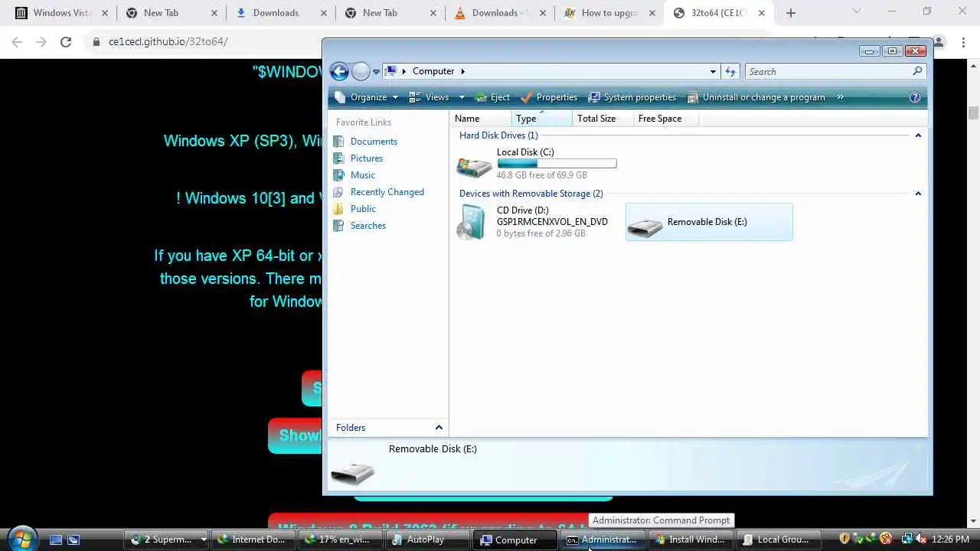Click browser back arrow
The width and height of the screenshot is (980, 551).
[17, 42]
